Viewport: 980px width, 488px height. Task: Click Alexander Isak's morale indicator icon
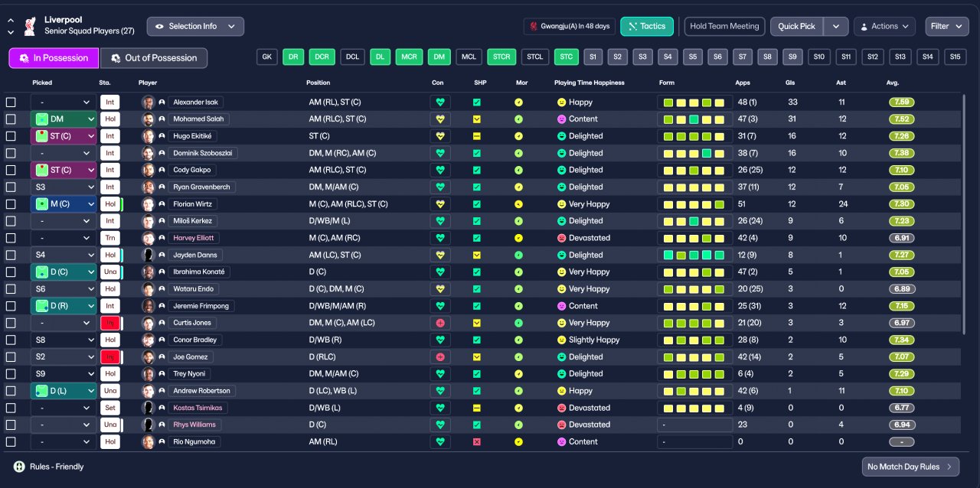click(x=518, y=102)
